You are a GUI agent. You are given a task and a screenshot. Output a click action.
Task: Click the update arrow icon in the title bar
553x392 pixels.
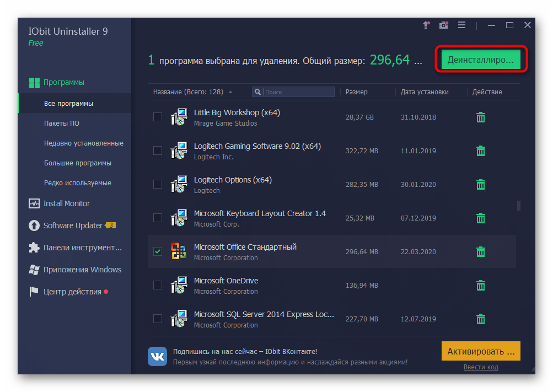(426, 25)
